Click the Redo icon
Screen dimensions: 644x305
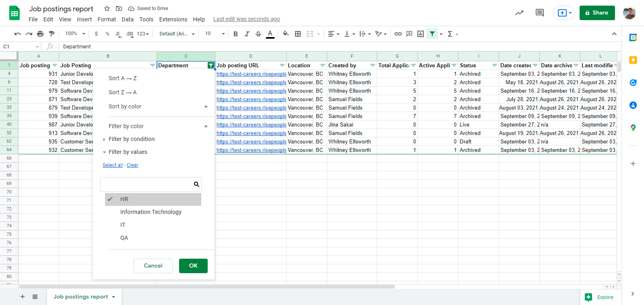pos(29,34)
